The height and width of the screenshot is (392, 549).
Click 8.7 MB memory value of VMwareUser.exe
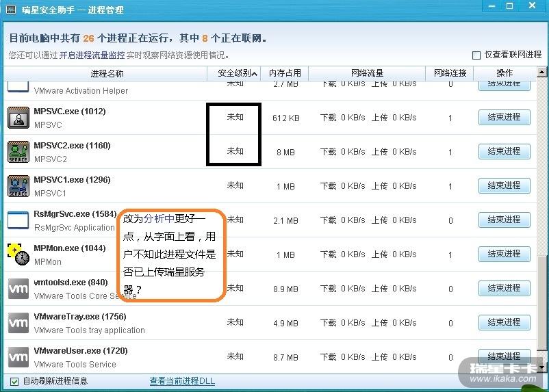point(285,357)
